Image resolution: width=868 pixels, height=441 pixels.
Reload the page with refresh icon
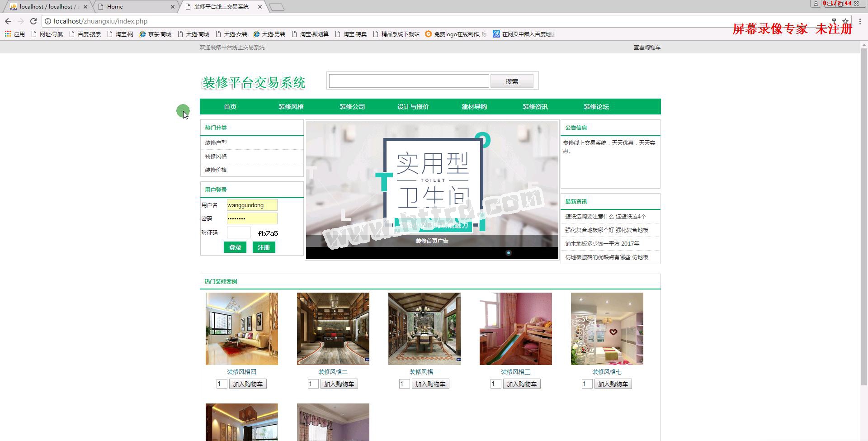[x=33, y=21]
